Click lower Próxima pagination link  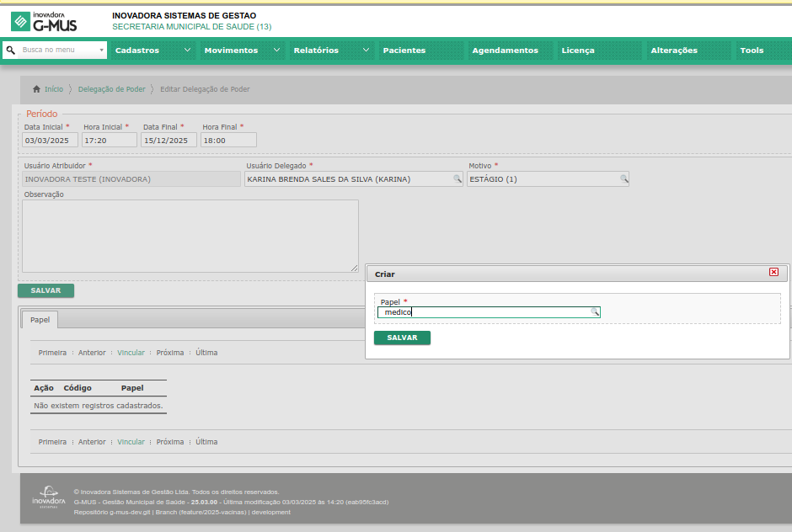tap(170, 442)
